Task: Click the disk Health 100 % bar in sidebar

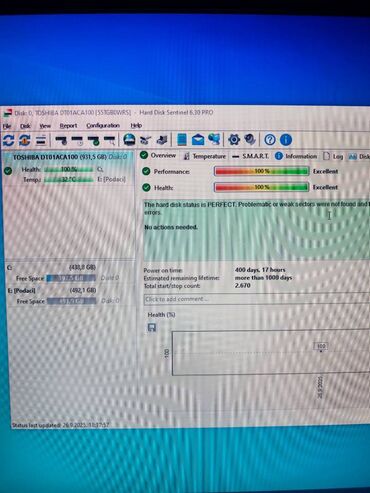Action: click(69, 170)
